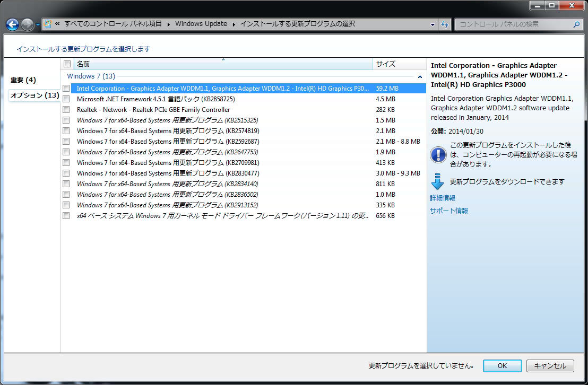588x385 pixels.
Task: Click the forward navigation arrow
Action: click(27, 25)
